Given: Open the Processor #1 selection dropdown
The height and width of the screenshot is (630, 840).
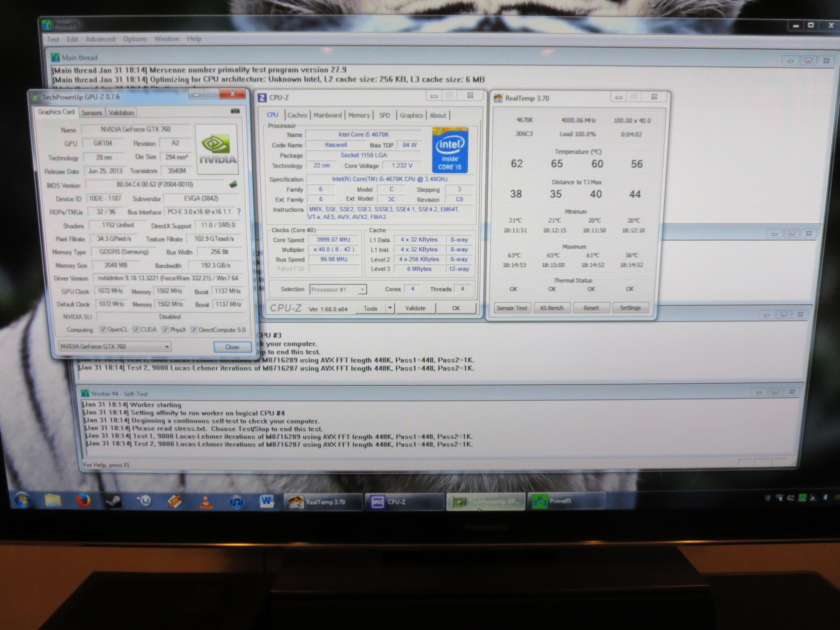Looking at the screenshot, I should (x=338, y=289).
